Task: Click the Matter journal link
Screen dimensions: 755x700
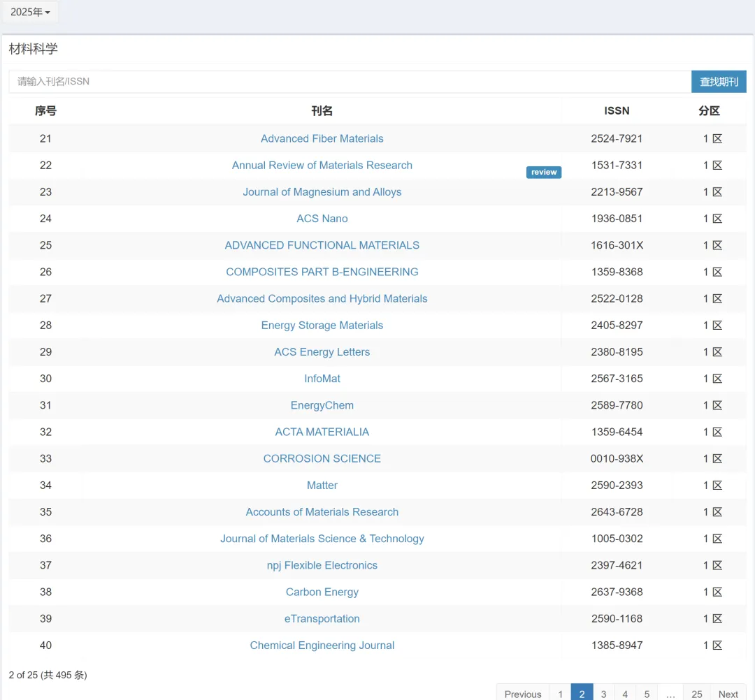Action: point(322,486)
